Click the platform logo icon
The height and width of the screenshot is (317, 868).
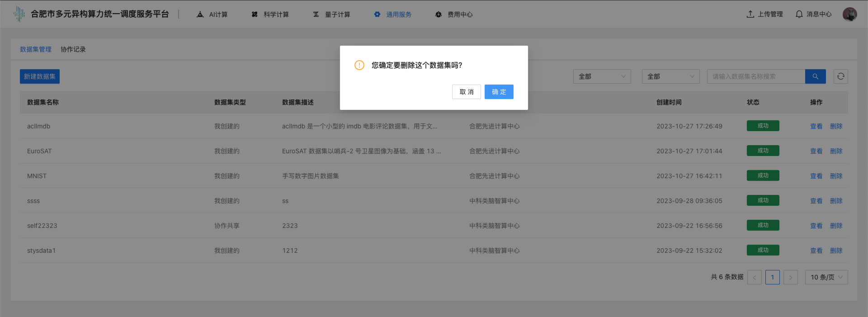click(x=19, y=14)
